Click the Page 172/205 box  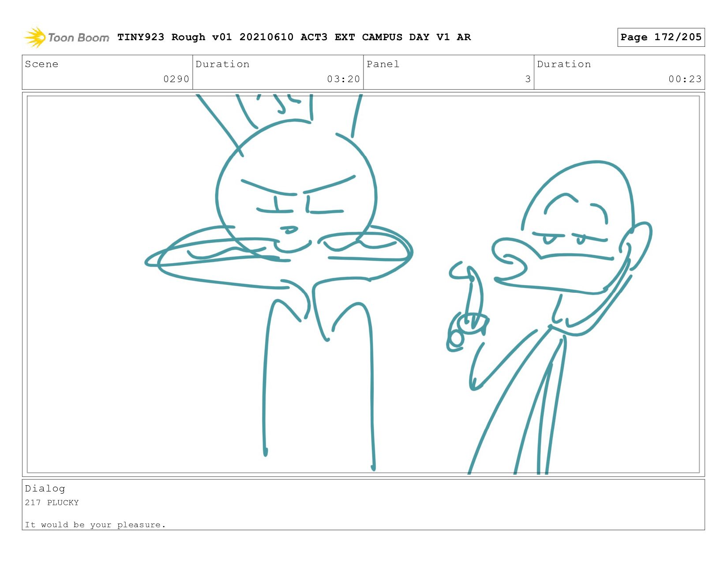coord(661,37)
